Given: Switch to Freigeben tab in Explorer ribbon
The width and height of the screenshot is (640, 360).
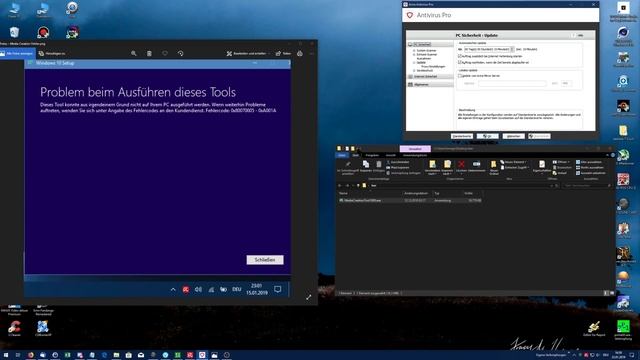Looking at the screenshot, I should click(x=372, y=156).
